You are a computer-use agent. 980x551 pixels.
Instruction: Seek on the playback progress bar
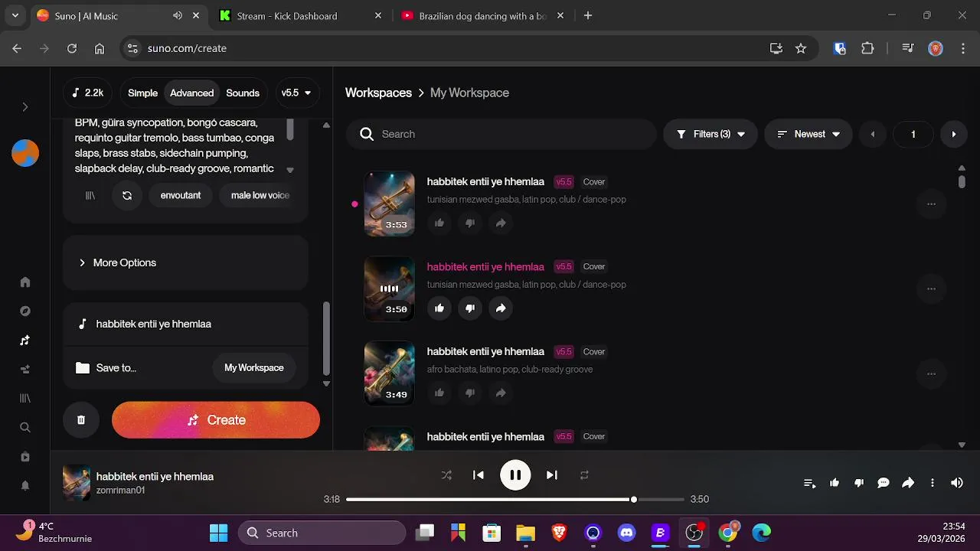[514, 499]
